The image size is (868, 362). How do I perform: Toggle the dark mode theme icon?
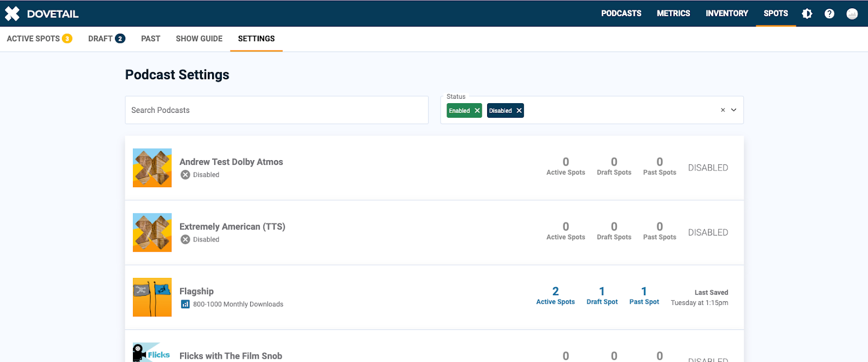(x=807, y=14)
